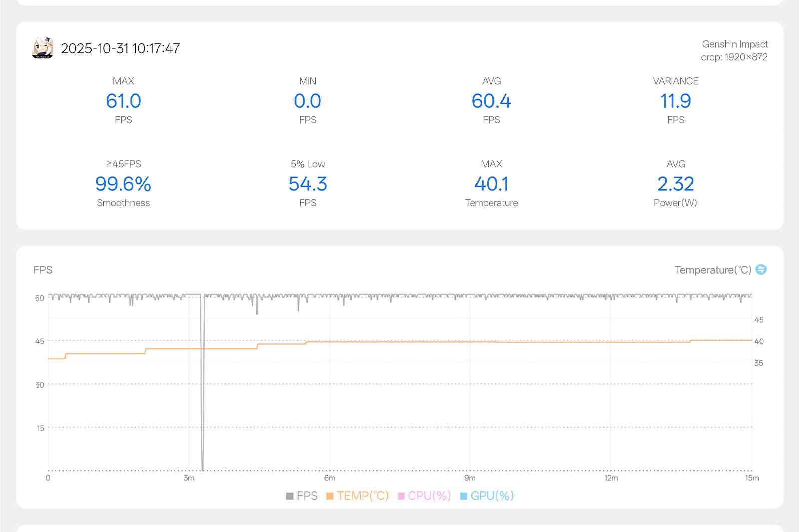This screenshot has height=532, width=799.
Task: Click the MAX 40.1 Temperature stat
Action: tap(491, 184)
